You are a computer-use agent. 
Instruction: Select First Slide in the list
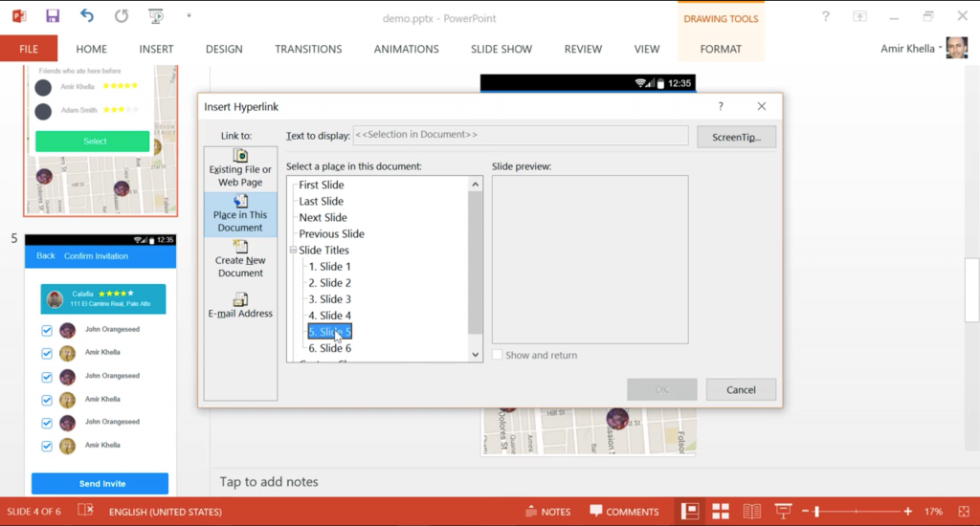[322, 185]
